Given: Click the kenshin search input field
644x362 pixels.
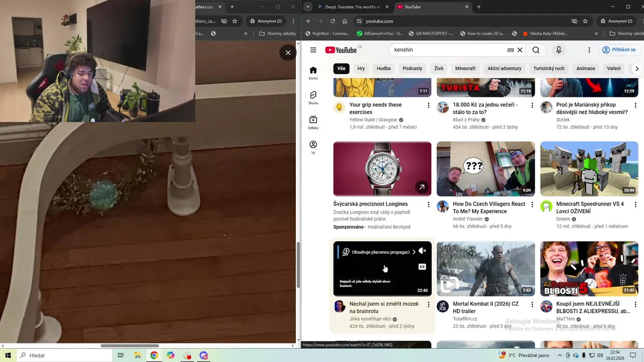Looking at the screenshot, I should click(448, 50).
